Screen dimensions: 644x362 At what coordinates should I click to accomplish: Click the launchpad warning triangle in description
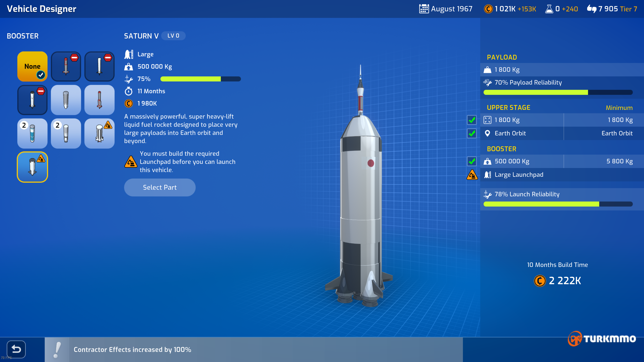pyautogui.click(x=131, y=162)
